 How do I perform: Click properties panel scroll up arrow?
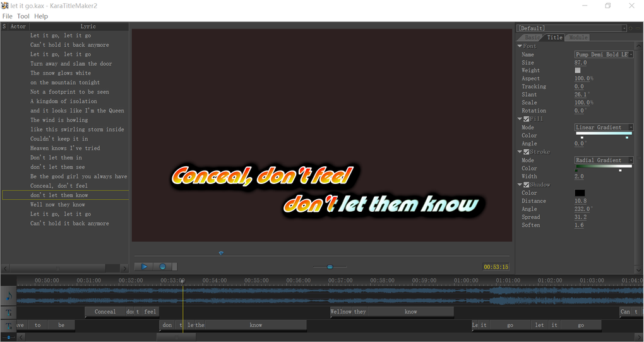pos(639,46)
